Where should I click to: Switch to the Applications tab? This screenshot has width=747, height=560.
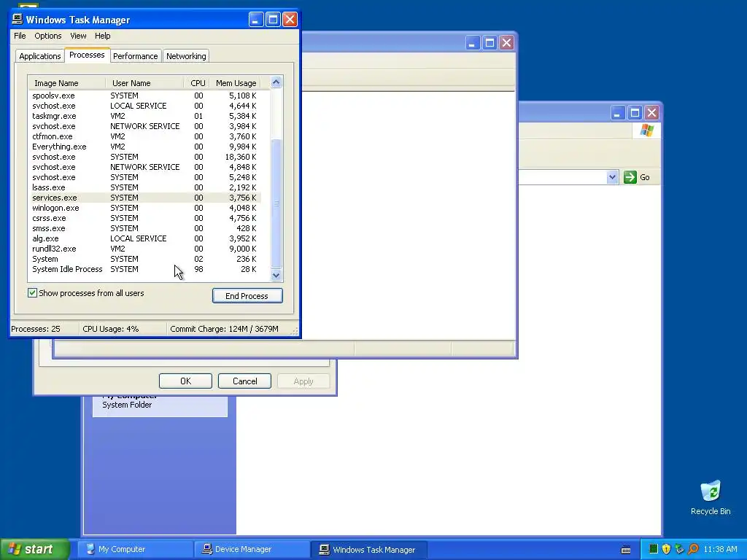click(40, 55)
